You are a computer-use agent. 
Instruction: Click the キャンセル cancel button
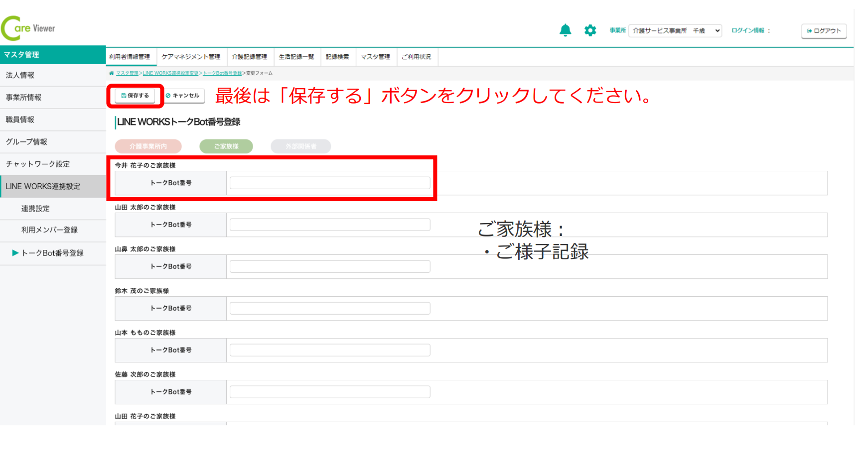pyautogui.click(x=183, y=96)
